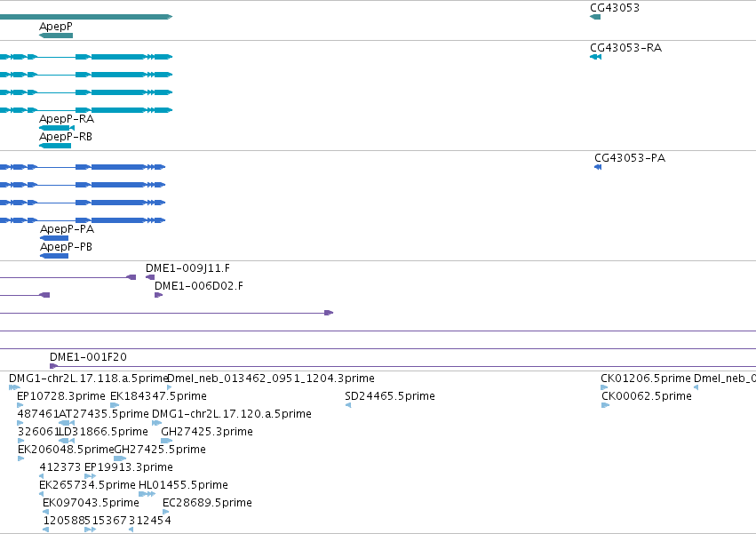Select the CK00062.5prime label
Viewport: 756px width, 534px height.
(647, 396)
